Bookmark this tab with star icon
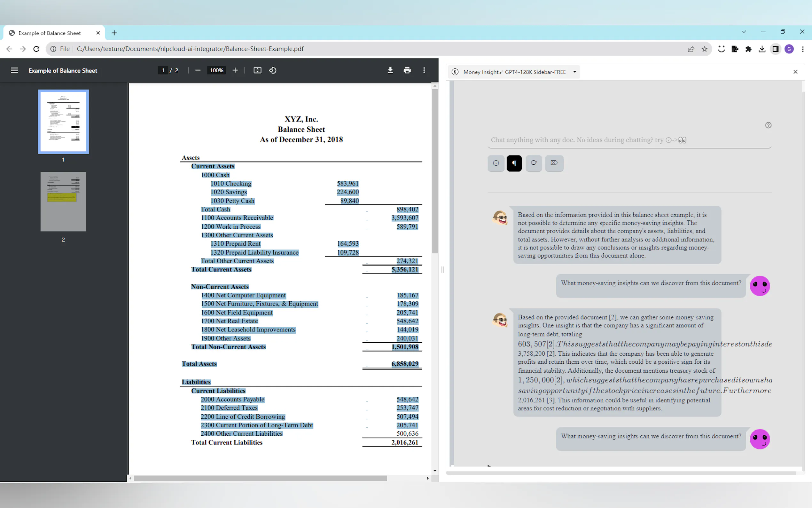The image size is (812, 508). click(x=705, y=49)
